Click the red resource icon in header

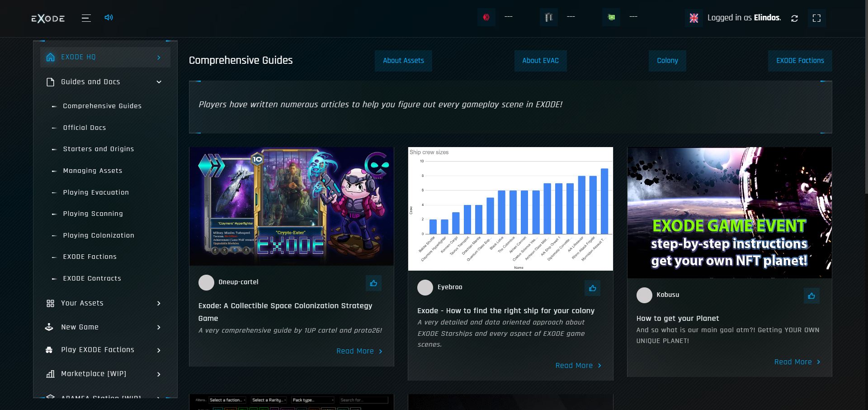(486, 18)
